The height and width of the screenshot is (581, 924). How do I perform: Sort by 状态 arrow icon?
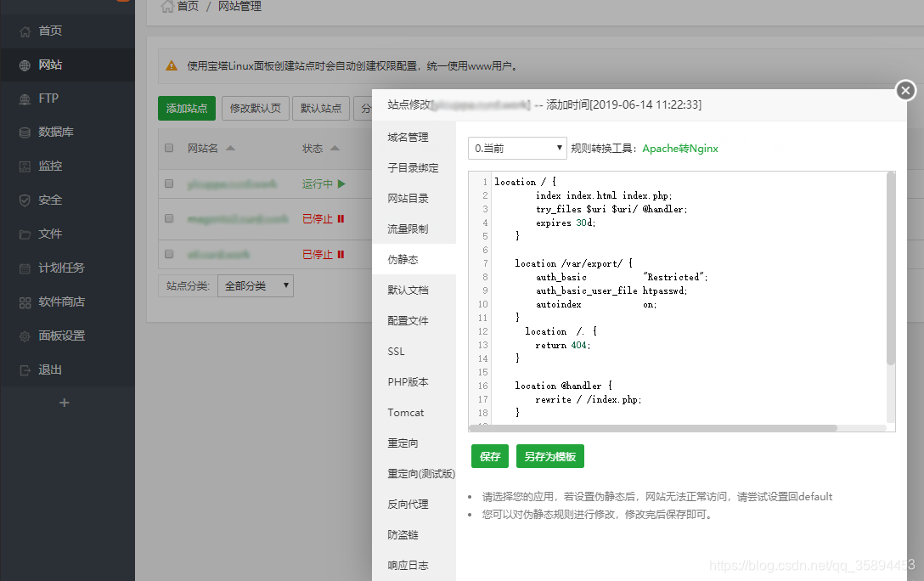pos(335,148)
